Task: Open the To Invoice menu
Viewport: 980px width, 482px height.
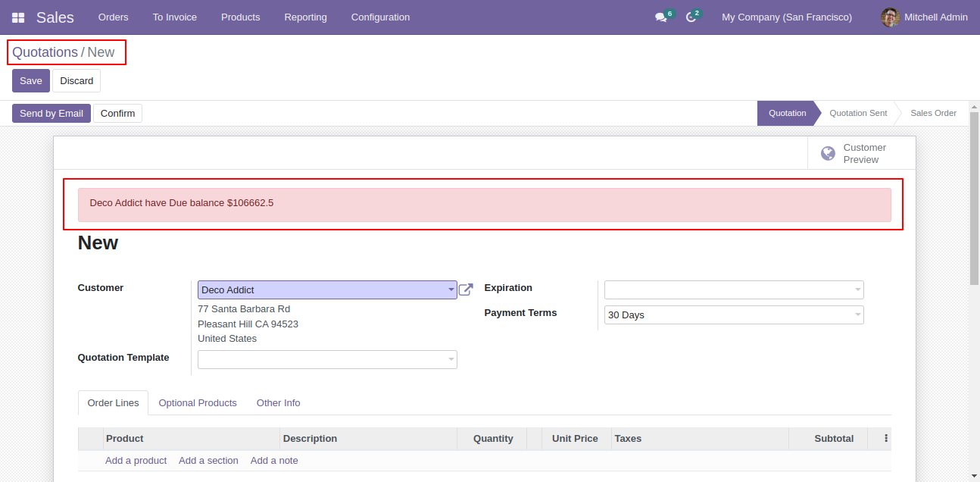Action: (175, 17)
